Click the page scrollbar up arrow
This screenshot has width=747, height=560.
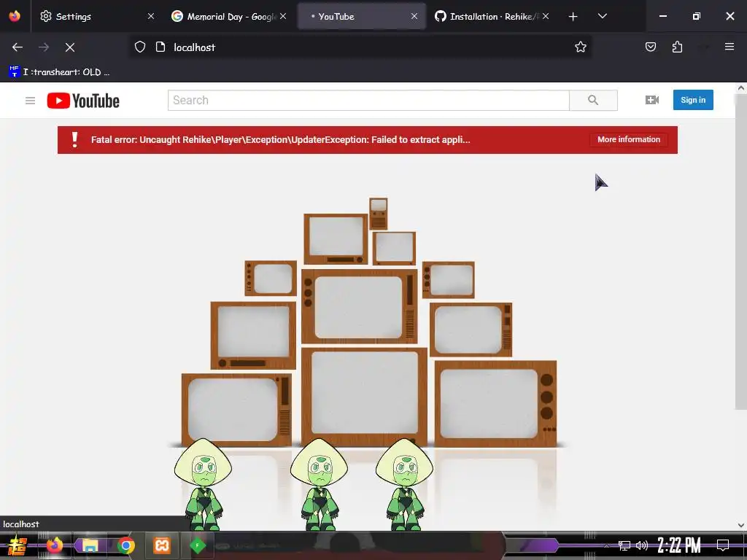[741, 88]
